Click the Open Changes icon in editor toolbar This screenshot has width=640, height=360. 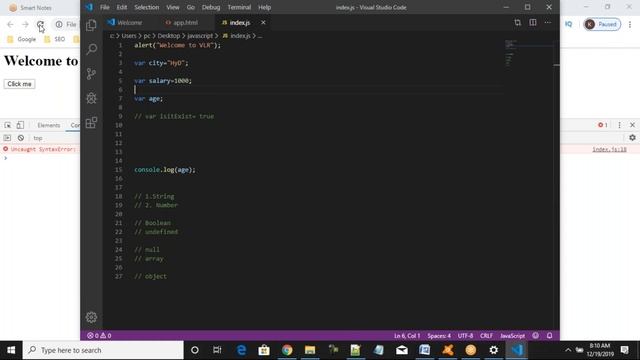518,22
